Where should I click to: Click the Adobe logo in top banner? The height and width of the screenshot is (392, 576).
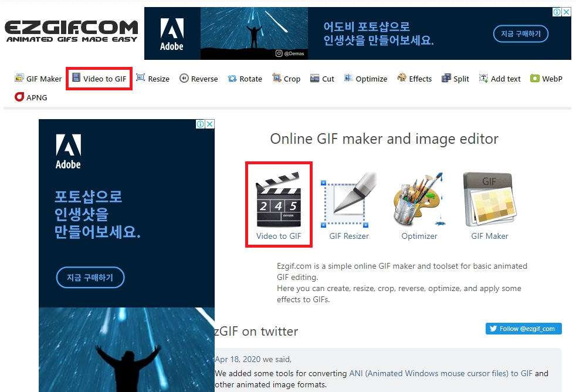172,34
